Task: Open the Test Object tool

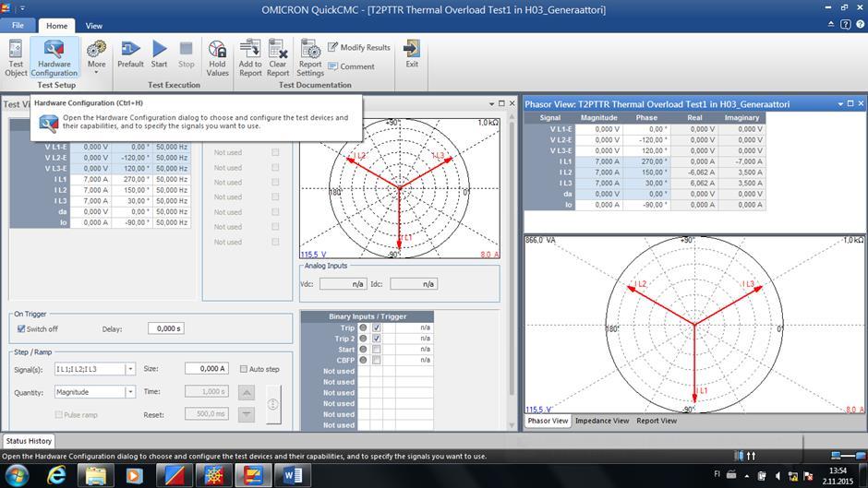Action: 16,58
